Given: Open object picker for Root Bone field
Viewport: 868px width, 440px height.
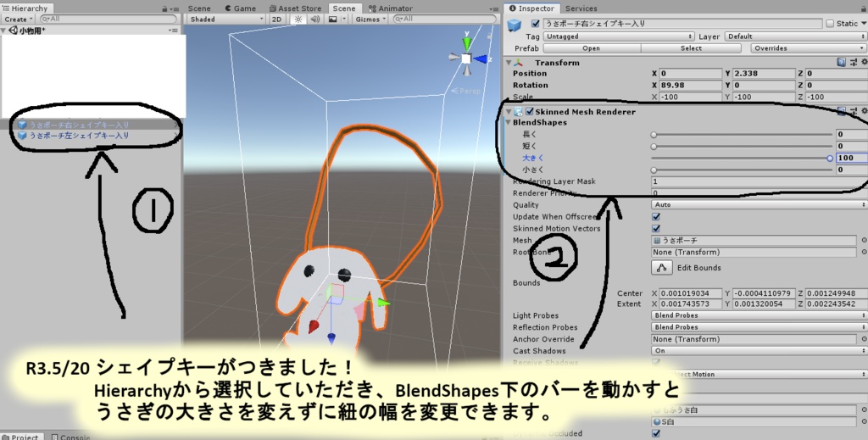Looking at the screenshot, I should pyautogui.click(x=864, y=252).
